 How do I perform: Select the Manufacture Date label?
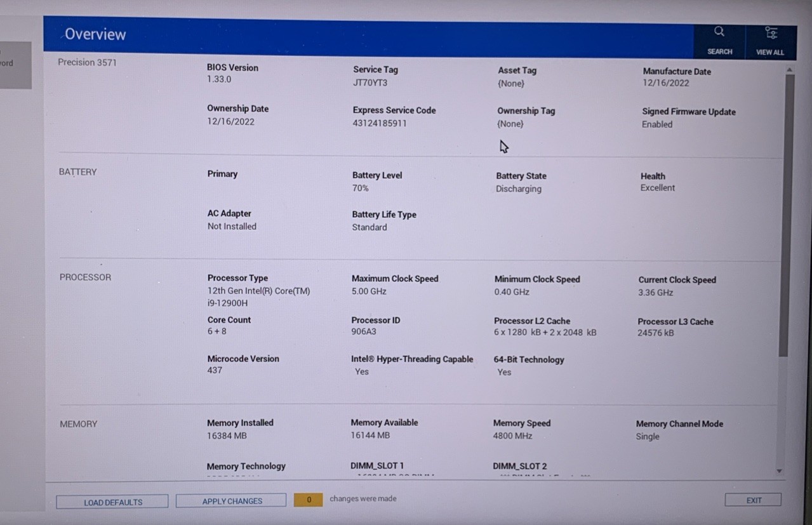tap(677, 72)
